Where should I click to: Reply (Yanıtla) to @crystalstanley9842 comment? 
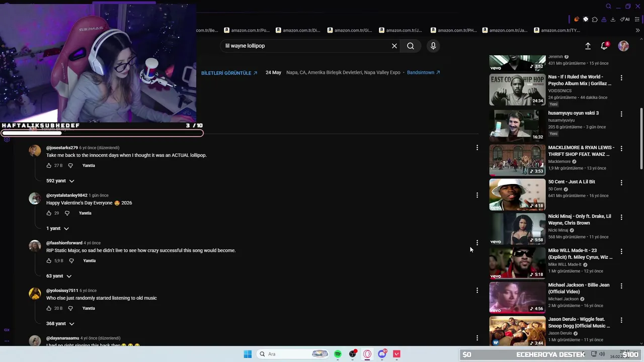point(85,213)
